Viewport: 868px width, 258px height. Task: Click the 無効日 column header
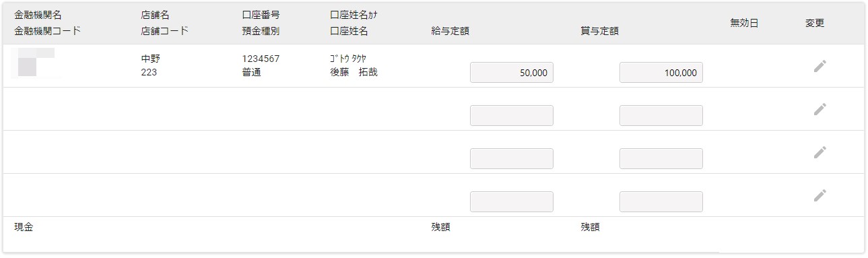tap(744, 23)
